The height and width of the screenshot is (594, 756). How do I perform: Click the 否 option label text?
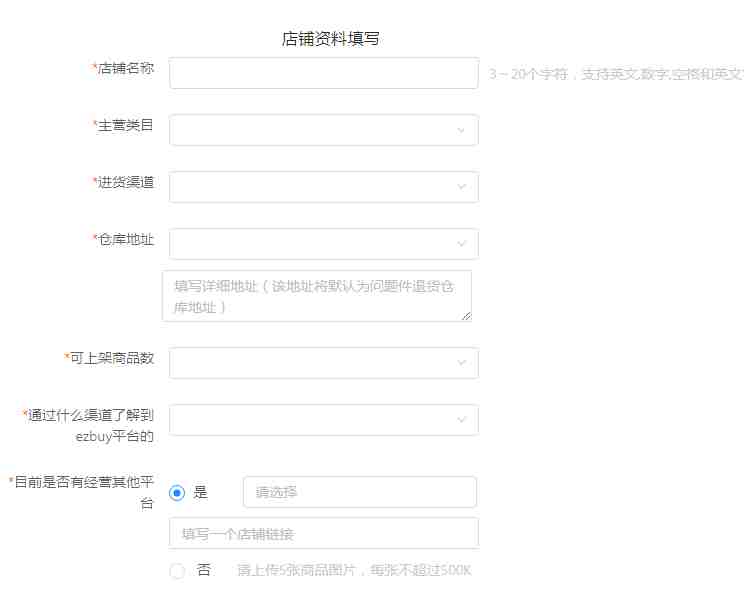click(x=203, y=570)
